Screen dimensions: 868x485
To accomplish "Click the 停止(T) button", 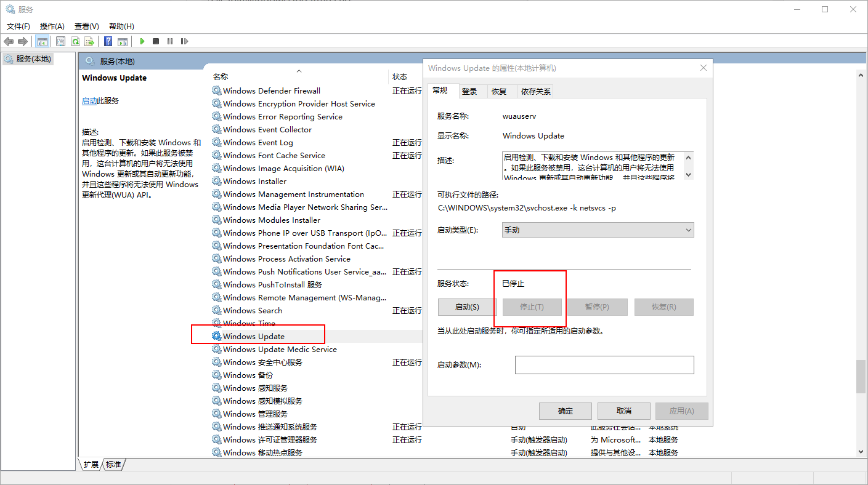I will (532, 307).
